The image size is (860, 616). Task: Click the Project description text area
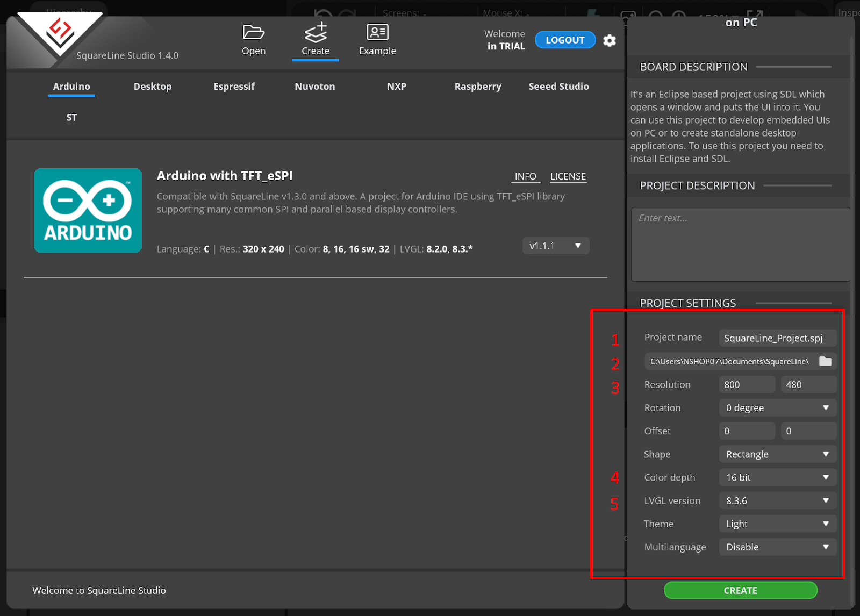(x=741, y=245)
